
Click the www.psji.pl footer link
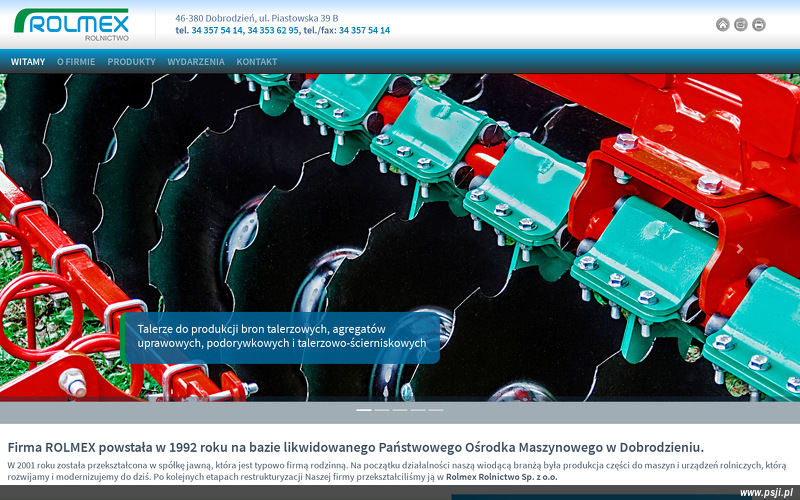coord(769,492)
